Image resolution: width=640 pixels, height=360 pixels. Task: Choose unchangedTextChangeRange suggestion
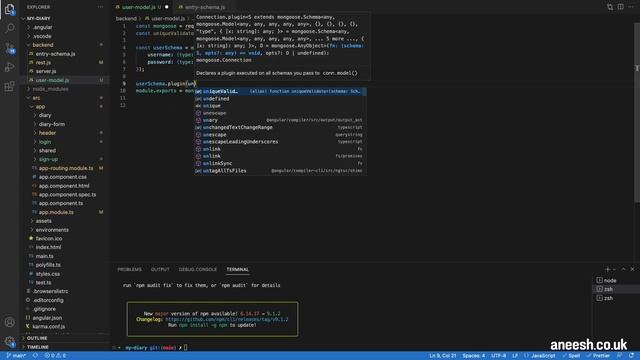tap(280, 127)
